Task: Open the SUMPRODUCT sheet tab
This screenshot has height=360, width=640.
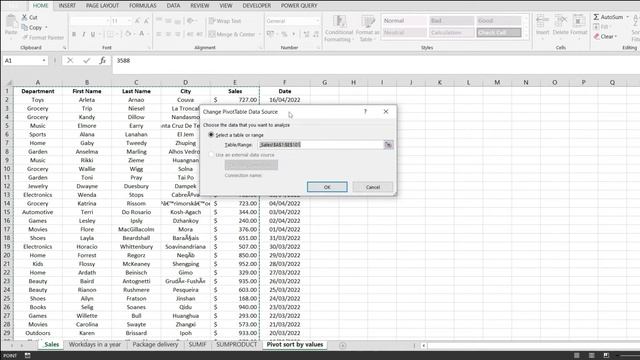Action: point(236,344)
